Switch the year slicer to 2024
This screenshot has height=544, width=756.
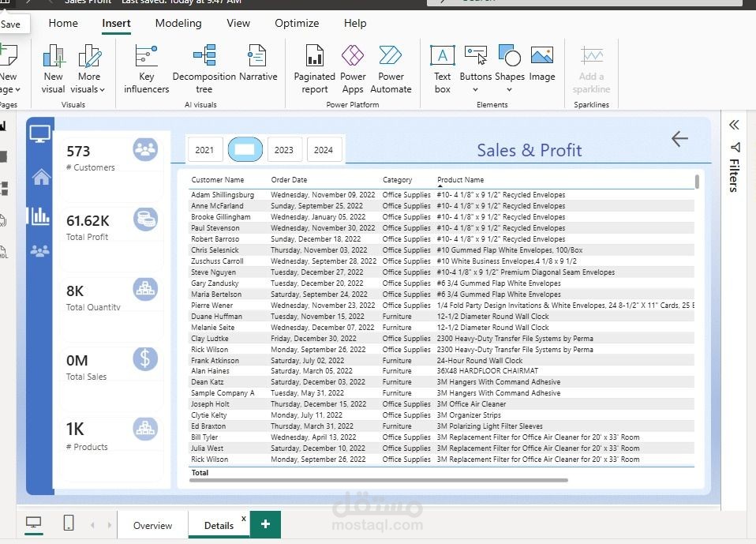pos(324,149)
